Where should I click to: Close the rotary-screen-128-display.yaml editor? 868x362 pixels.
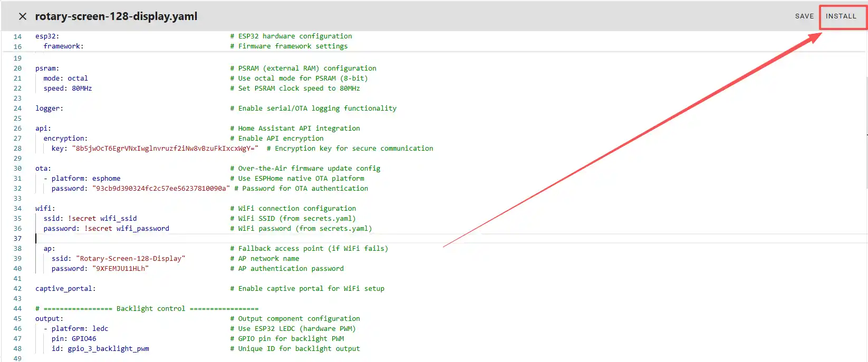22,16
